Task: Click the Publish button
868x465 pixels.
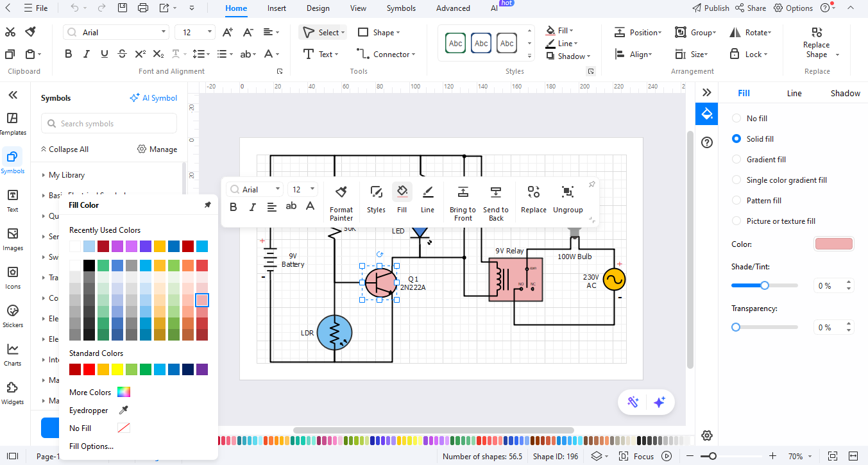Action: point(711,8)
